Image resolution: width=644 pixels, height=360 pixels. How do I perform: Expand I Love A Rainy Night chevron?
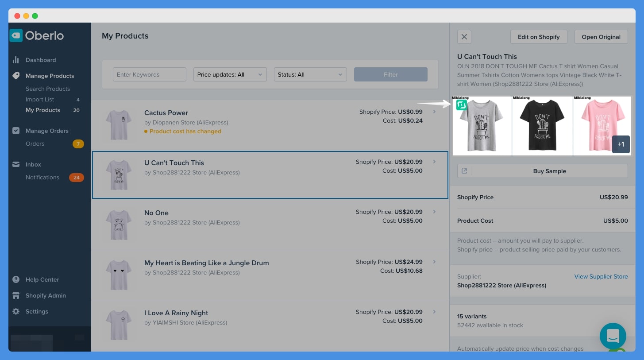tap(435, 312)
